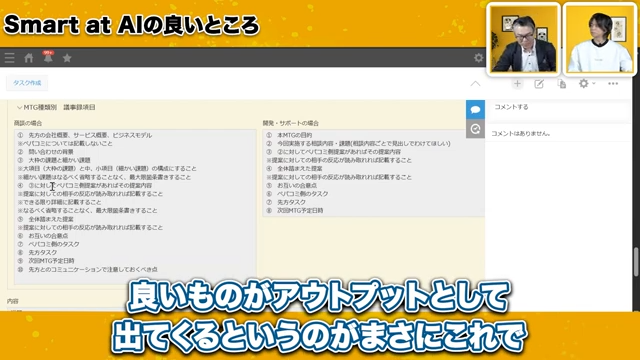640x360 pixels.
Task: Go to the home icon
Action: [x=29, y=58]
